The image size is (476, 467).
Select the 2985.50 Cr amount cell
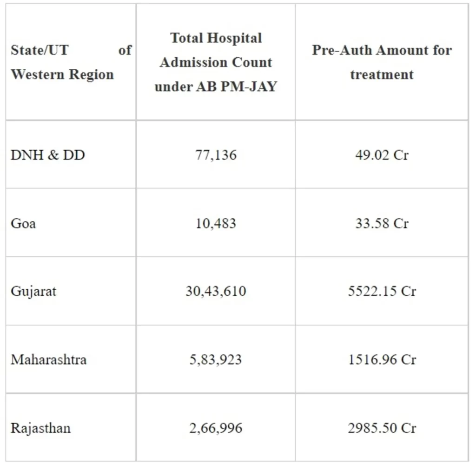tap(382, 428)
